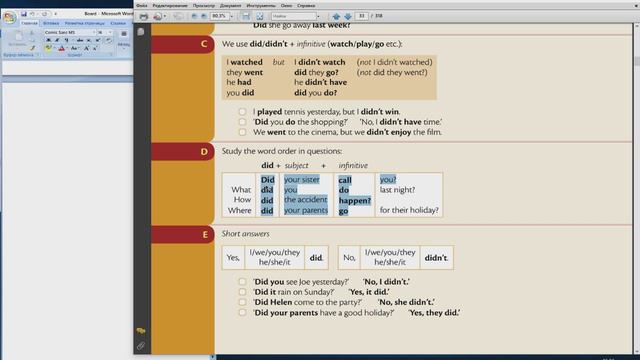Click the Find search box in PDF toolbar
The width and height of the screenshot is (640, 360).
293,16
